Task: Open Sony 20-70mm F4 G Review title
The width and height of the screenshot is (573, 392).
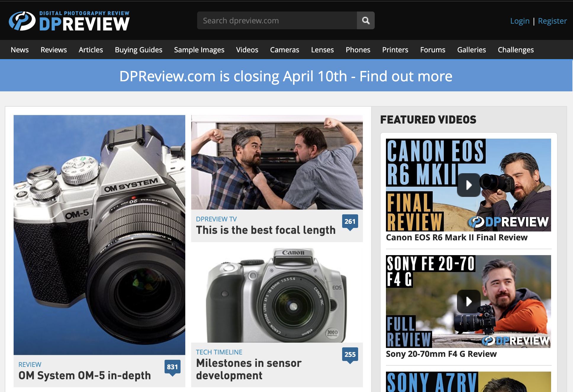Action: tap(441, 354)
